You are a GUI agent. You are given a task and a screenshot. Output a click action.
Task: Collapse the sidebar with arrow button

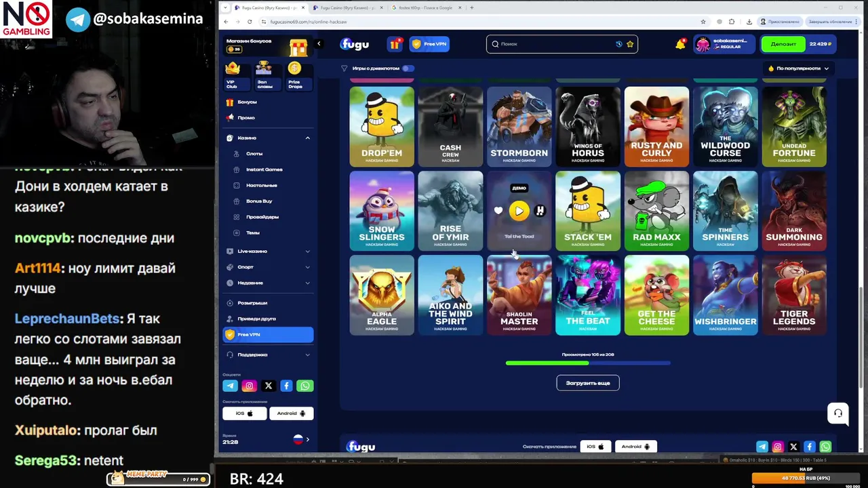[319, 44]
